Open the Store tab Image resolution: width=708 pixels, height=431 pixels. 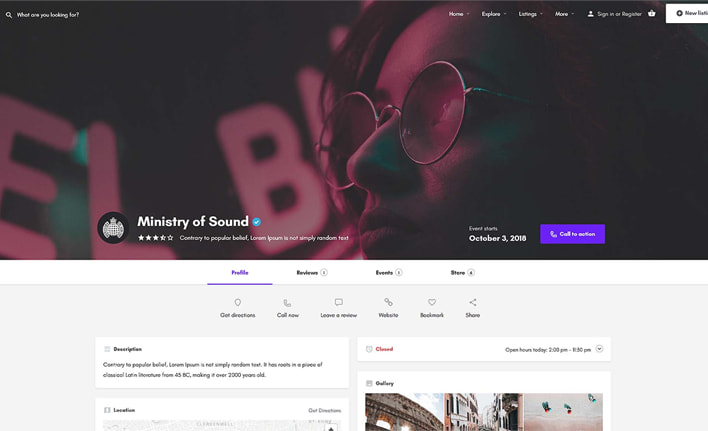[x=462, y=273]
